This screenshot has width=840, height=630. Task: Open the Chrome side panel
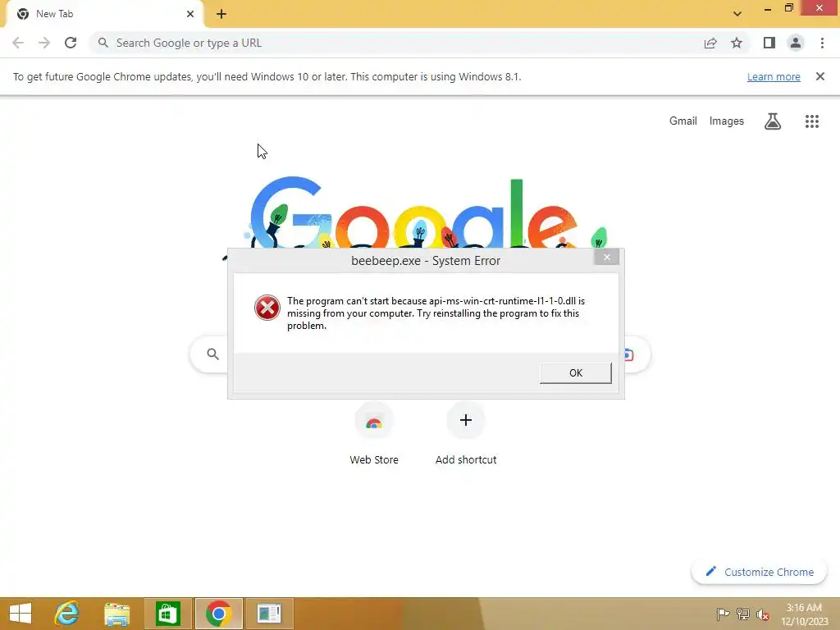[x=769, y=43]
